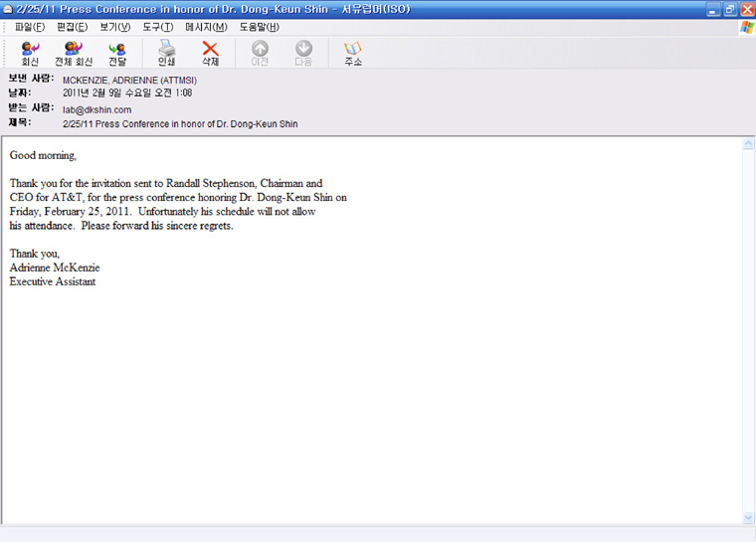
Task: Click 'Executive Assistant' text line
Action: point(53,281)
